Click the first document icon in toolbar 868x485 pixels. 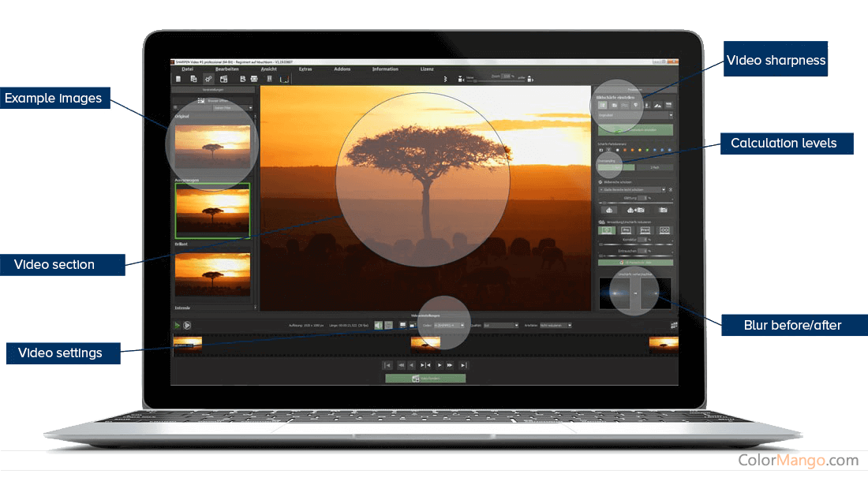pos(178,80)
